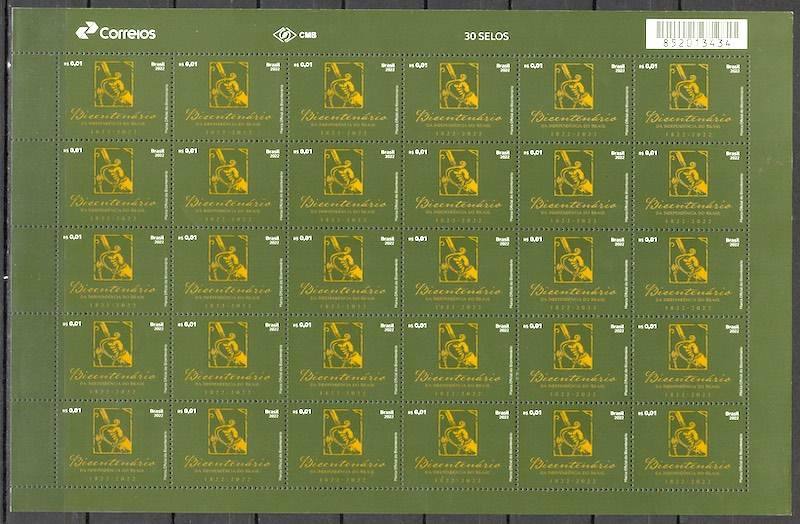Click the CMB diamond emblem
The image size is (800, 524).
coord(284,35)
